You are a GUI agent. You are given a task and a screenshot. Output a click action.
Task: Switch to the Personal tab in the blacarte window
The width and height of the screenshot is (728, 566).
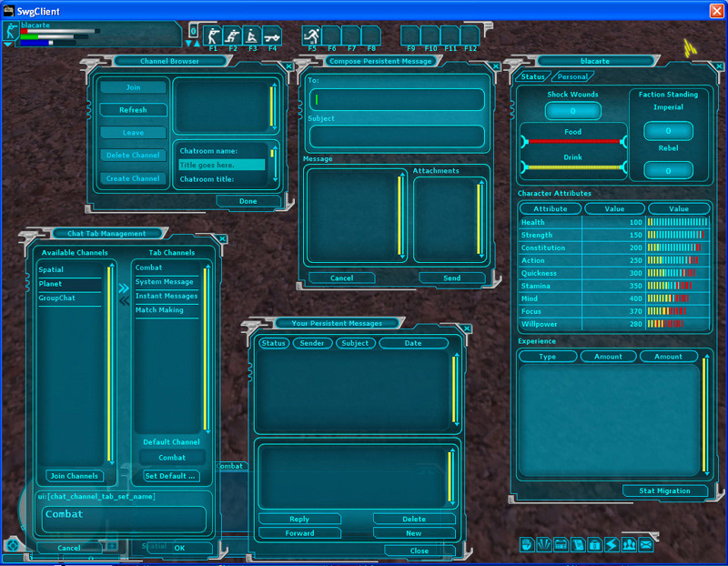tap(572, 76)
